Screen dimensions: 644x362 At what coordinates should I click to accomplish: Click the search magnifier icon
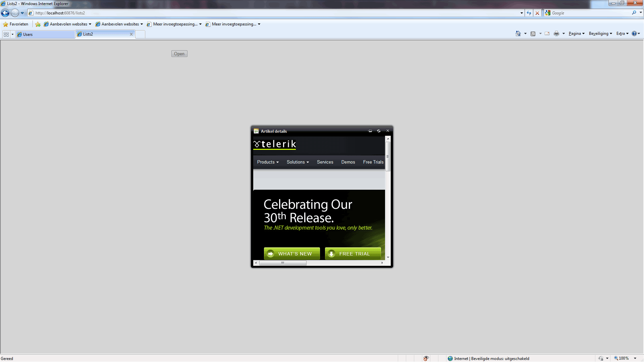pyautogui.click(x=634, y=13)
